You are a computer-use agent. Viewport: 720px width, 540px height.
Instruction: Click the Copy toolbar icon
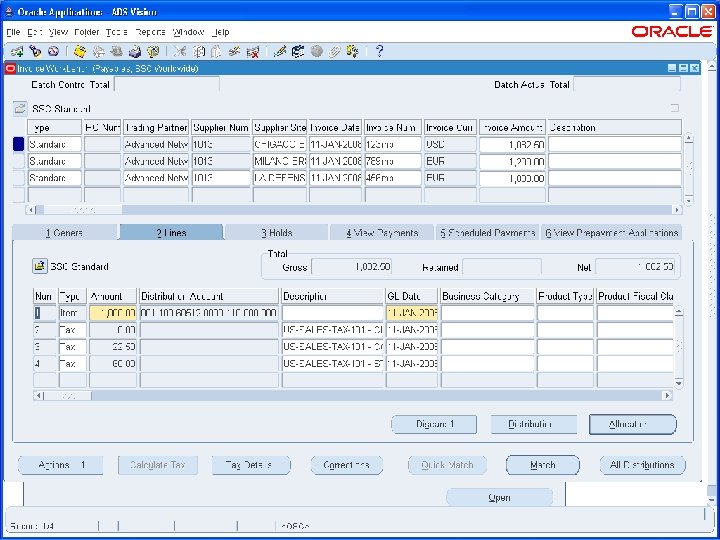coord(199,51)
